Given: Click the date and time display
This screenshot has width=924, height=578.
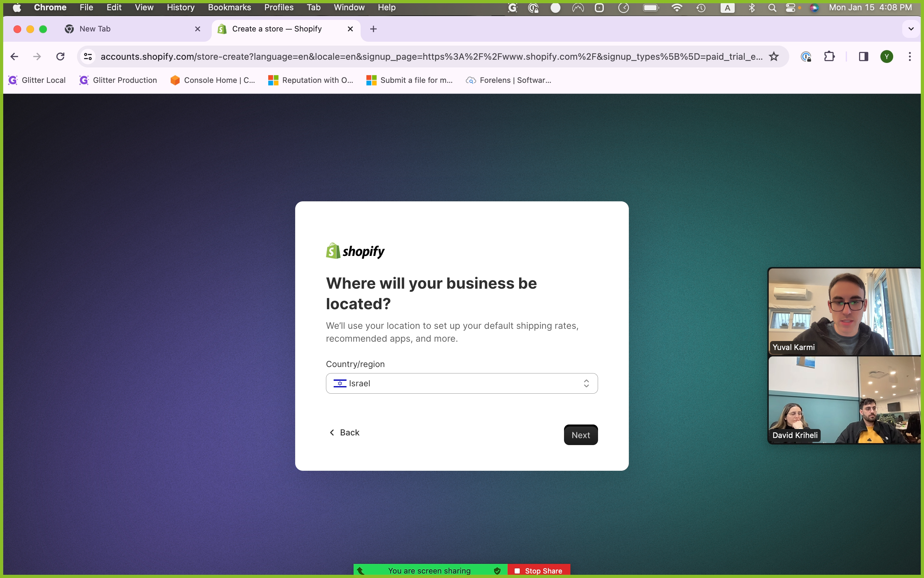Looking at the screenshot, I should [x=870, y=8].
